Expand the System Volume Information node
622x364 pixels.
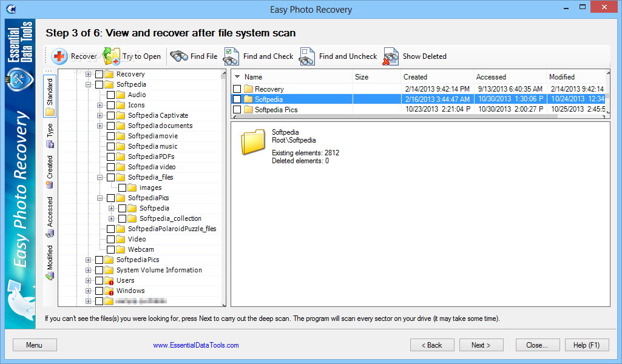click(89, 270)
